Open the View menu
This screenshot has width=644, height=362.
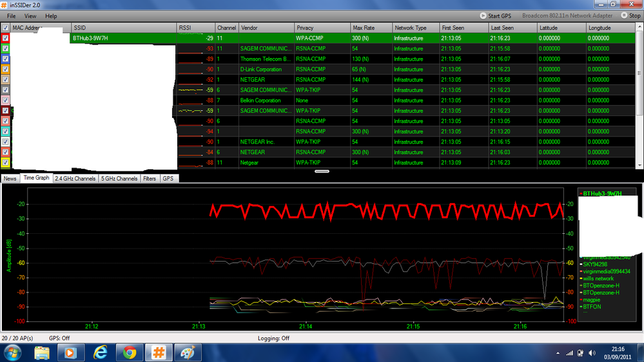(30, 15)
